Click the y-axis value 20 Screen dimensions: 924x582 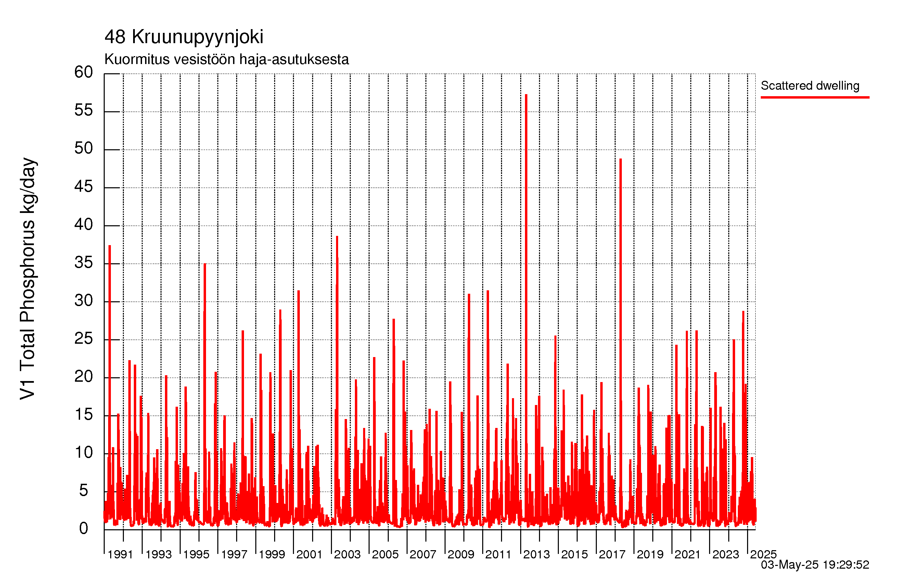tap(84, 377)
